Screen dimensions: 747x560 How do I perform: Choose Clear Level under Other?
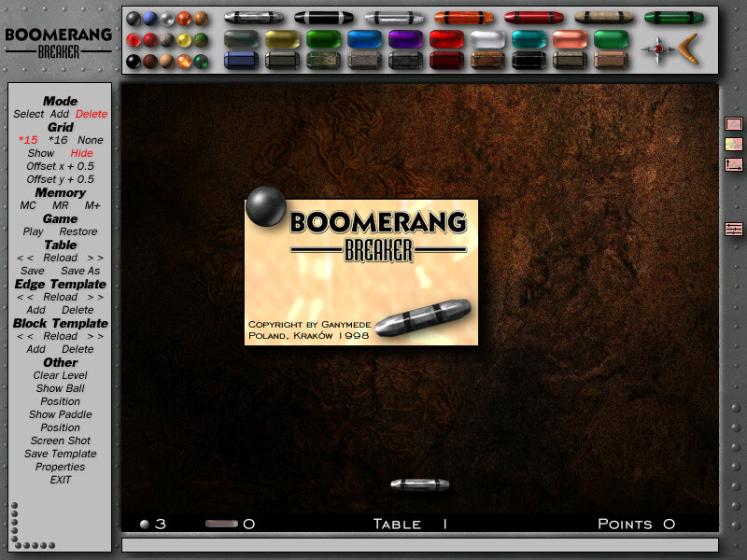60,376
